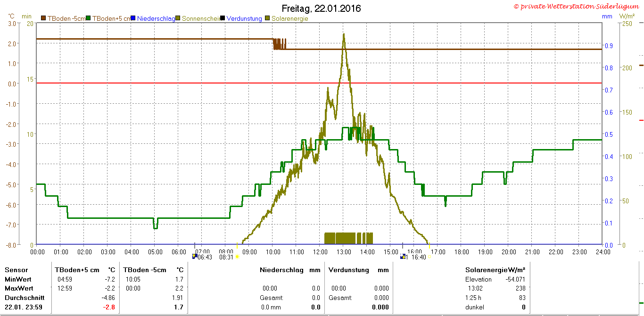Select the Verdunstung legend label
The height and width of the screenshot is (316, 644).
tap(244, 18)
